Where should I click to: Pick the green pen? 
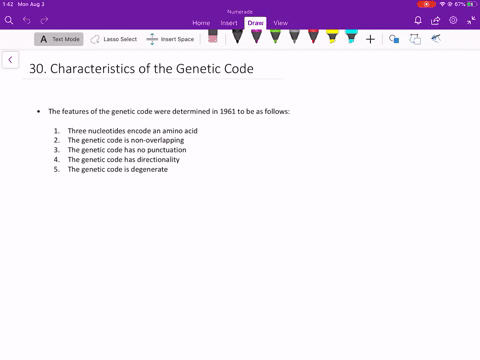(x=275, y=36)
